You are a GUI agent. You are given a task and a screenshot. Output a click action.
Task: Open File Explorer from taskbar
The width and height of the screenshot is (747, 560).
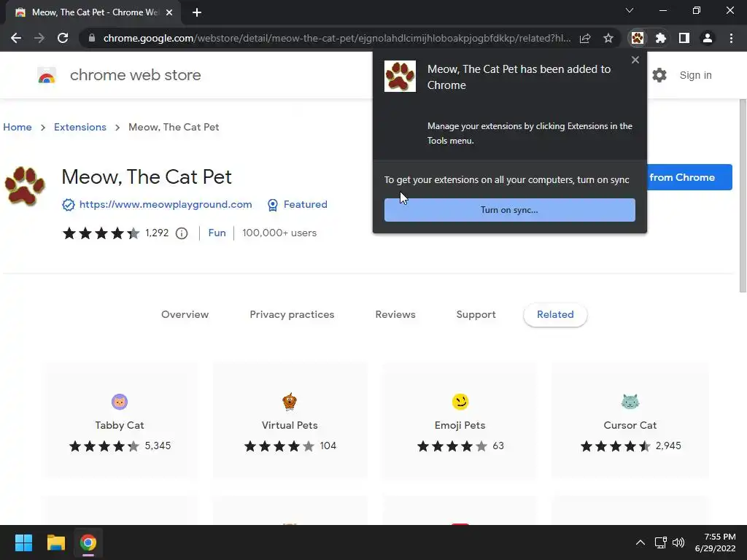click(55, 542)
